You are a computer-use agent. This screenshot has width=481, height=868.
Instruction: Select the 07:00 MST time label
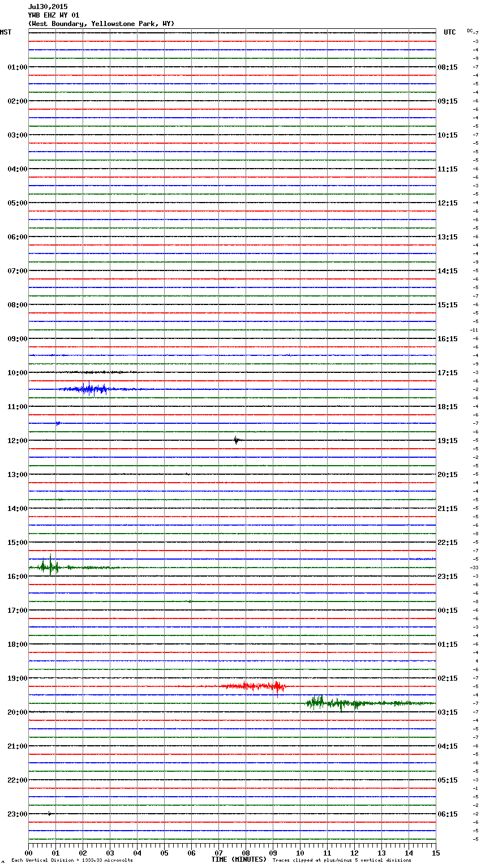(18, 271)
